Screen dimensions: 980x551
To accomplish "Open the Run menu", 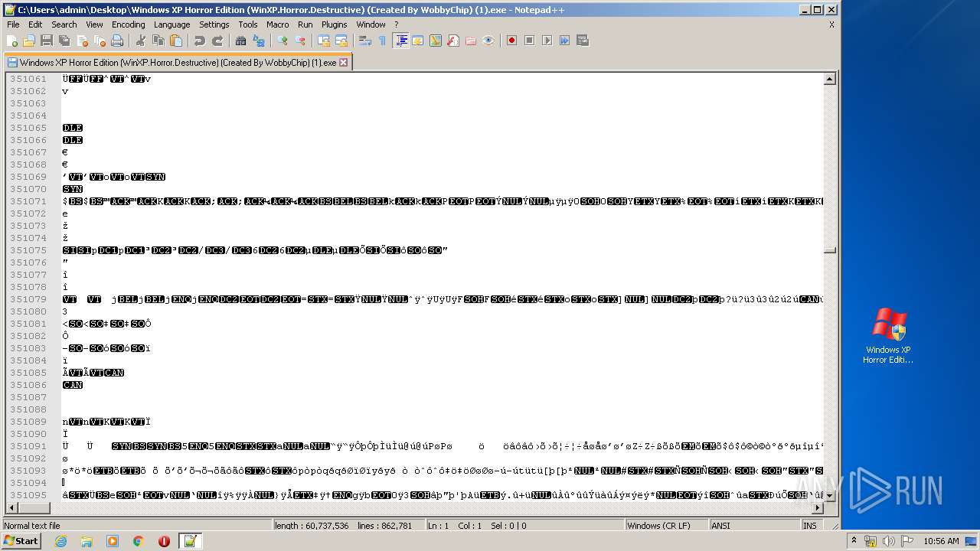I will pyautogui.click(x=305, y=24).
